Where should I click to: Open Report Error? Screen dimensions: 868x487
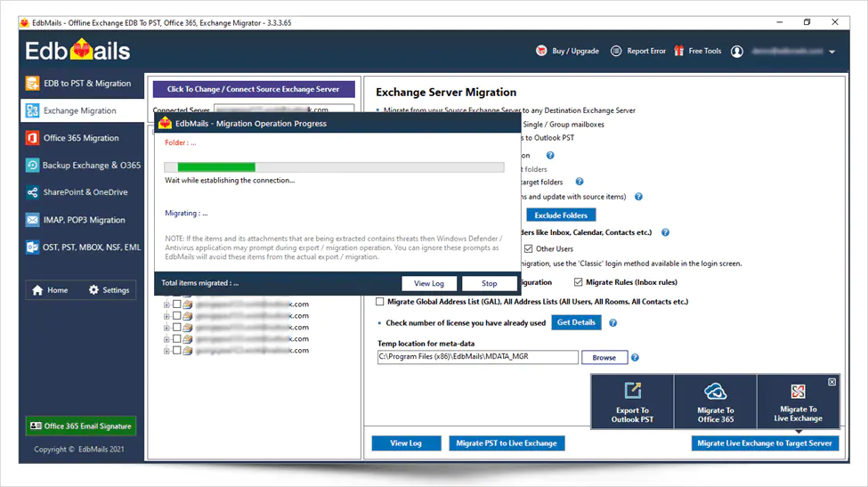click(x=638, y=51)
